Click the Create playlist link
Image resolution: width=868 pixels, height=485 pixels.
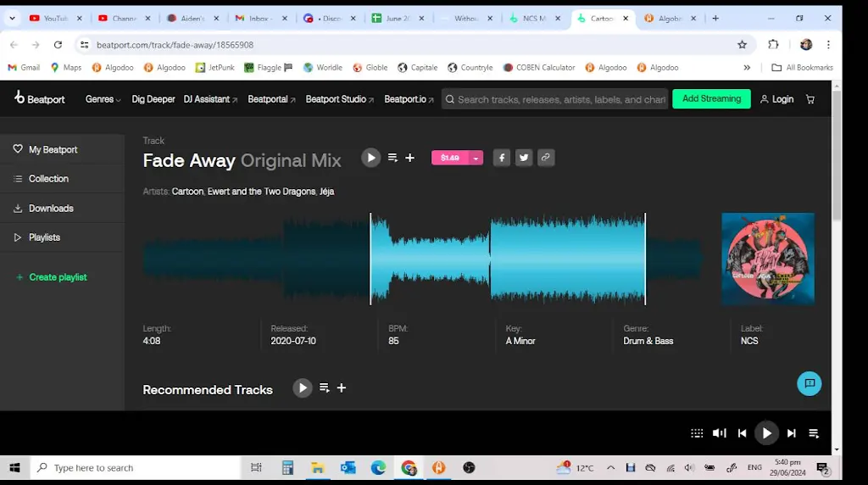[x=58, y=277]
